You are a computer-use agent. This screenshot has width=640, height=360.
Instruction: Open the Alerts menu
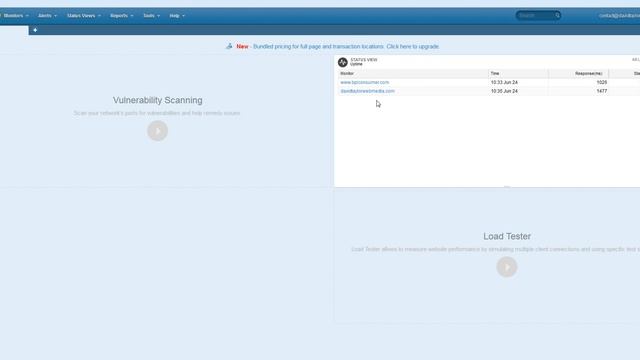(47, 16)
